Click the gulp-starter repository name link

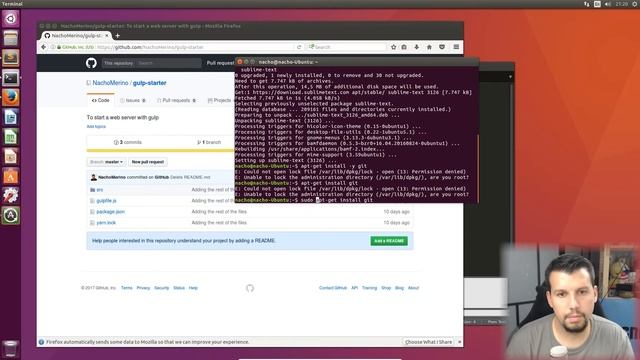tap(149, 83)
